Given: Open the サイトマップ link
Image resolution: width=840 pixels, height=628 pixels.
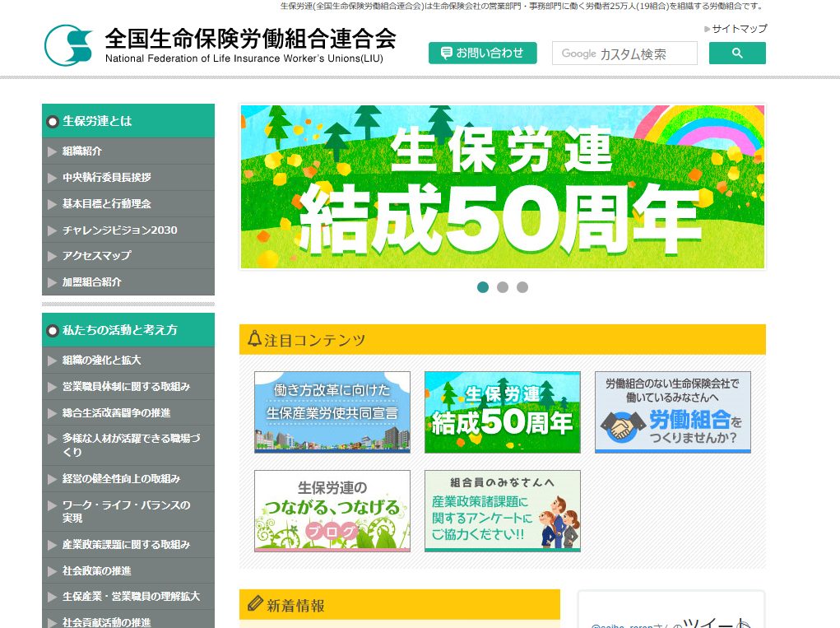Looking at the screenshot, I should click(740, 29).
